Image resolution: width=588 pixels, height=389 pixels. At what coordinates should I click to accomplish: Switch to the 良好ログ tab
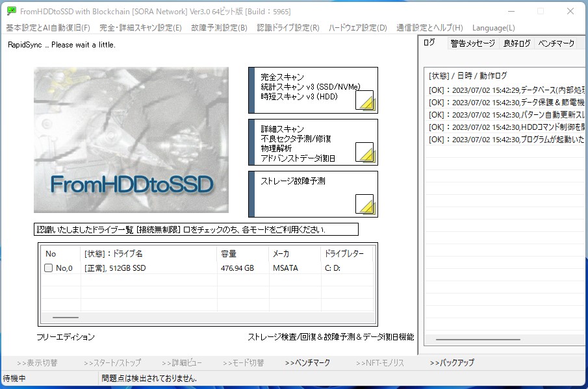coord(517,44)
